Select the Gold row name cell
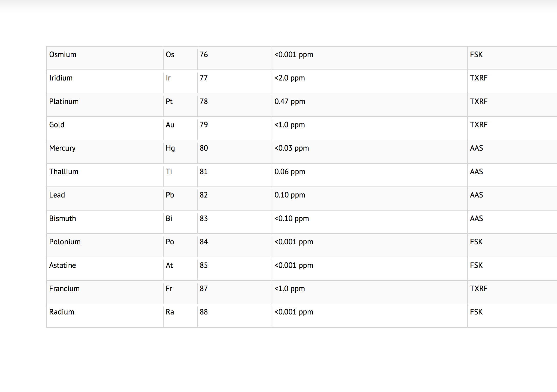The height and width of the screenshot is (392, 557). point(57,125)
